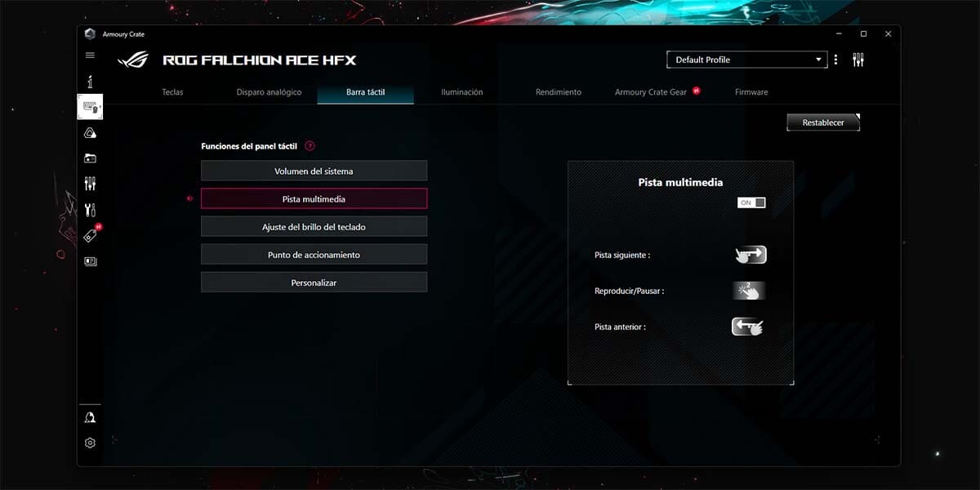Image resolution: width=980 pixels, height=490 pixels.
Task: Open the Home info icon in sidebar
Action: pyautogui.click(x=90, y=82)
